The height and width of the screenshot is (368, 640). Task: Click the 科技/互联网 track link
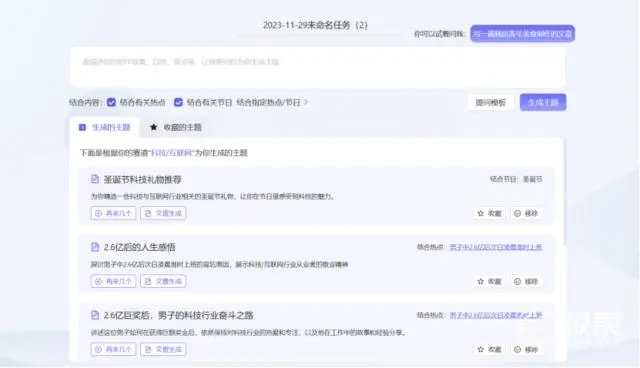point(171,153)
